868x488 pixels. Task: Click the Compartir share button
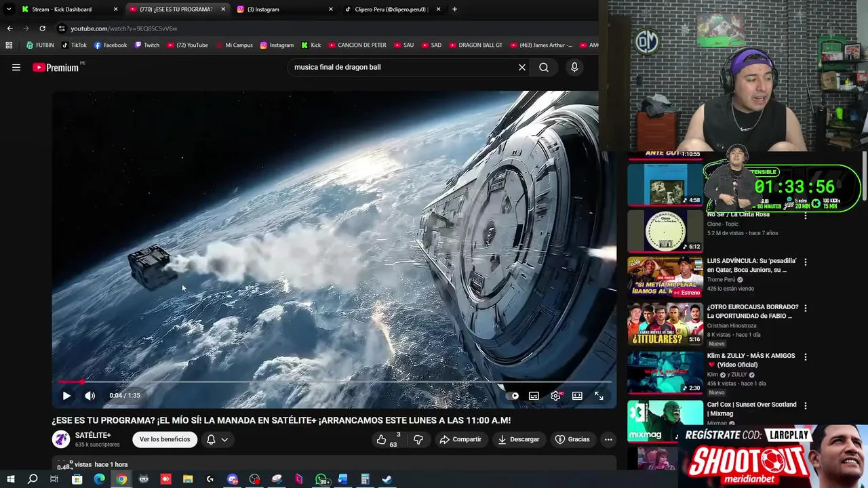(x=460, y=439)
